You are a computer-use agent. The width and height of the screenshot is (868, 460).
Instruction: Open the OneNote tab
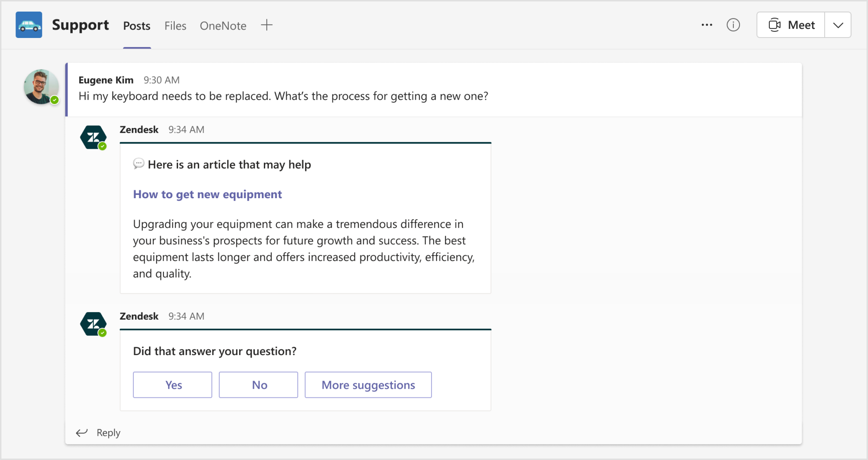223,25
